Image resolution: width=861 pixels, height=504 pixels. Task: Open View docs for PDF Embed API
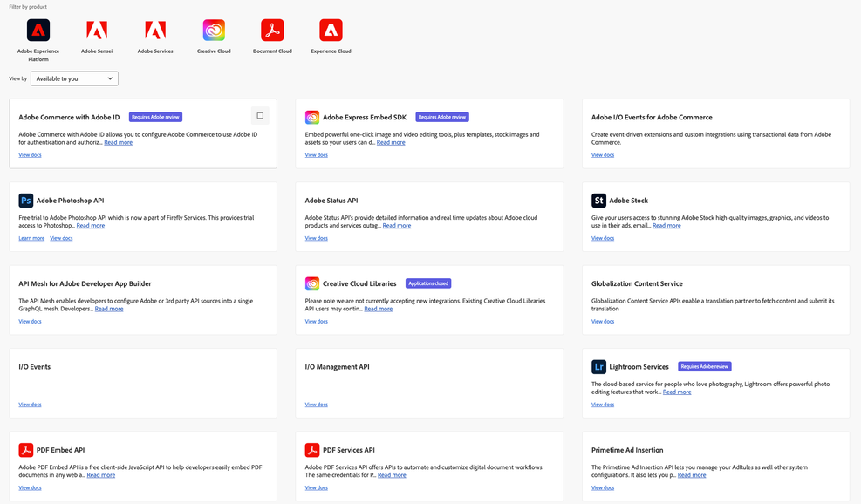(31, 487)
